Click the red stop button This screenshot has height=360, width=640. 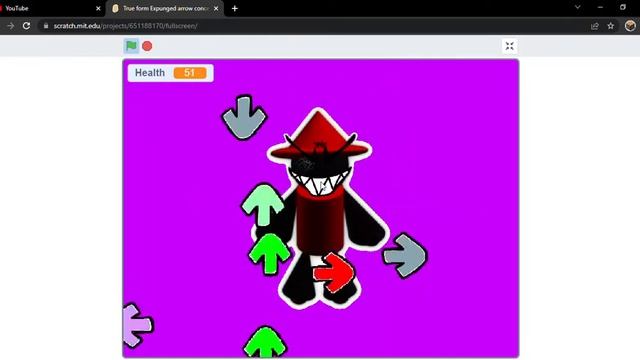click(x=147, y=46)
